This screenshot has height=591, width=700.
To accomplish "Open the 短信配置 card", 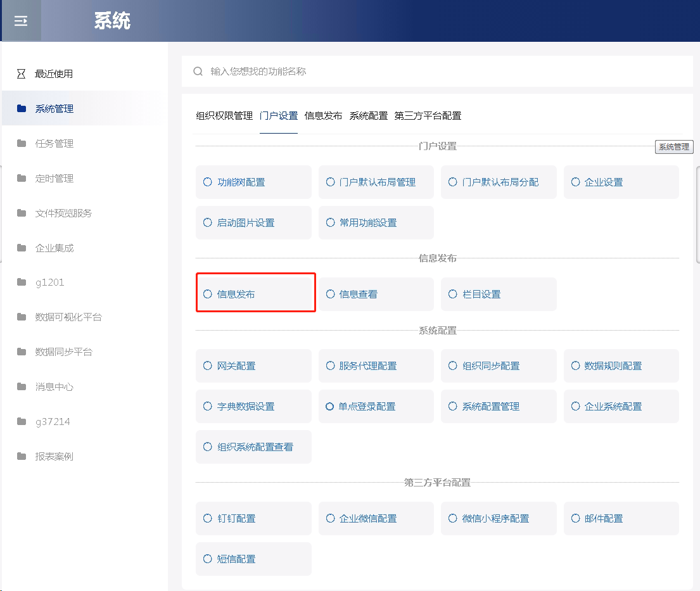I will pos(253,559).
